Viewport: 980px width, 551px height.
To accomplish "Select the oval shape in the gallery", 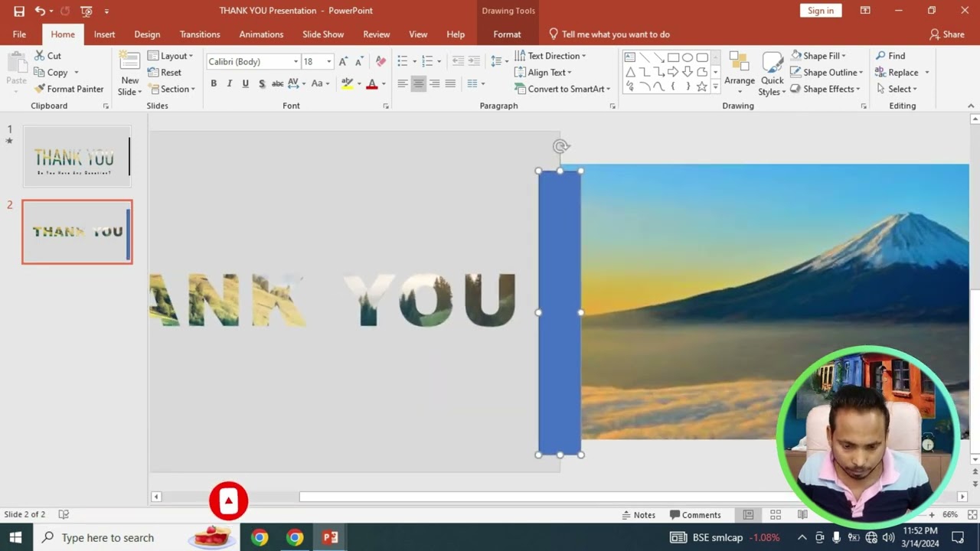I will click(688, 57).
